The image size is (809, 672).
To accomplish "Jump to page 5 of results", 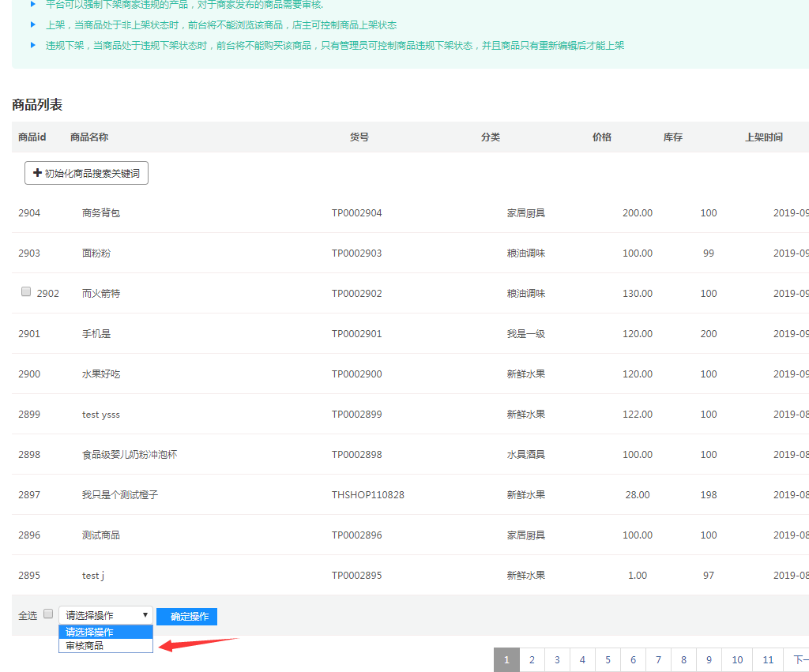I will [608, 660].
